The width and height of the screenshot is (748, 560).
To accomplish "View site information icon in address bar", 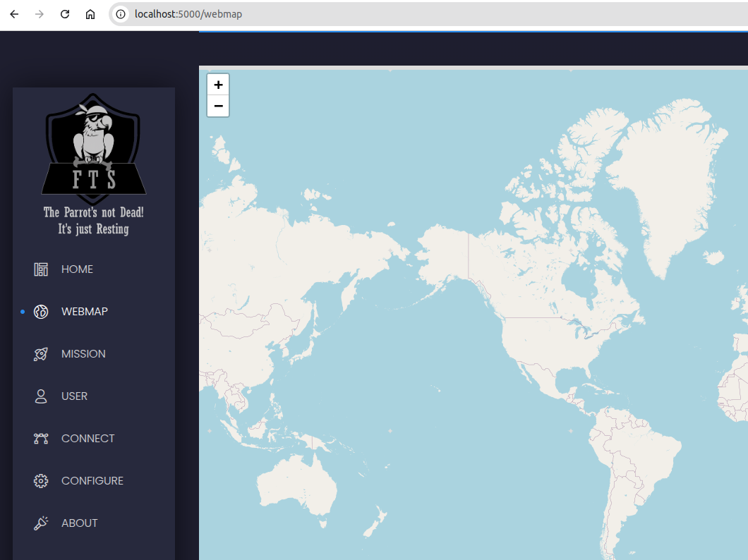I will coord(121,14).
